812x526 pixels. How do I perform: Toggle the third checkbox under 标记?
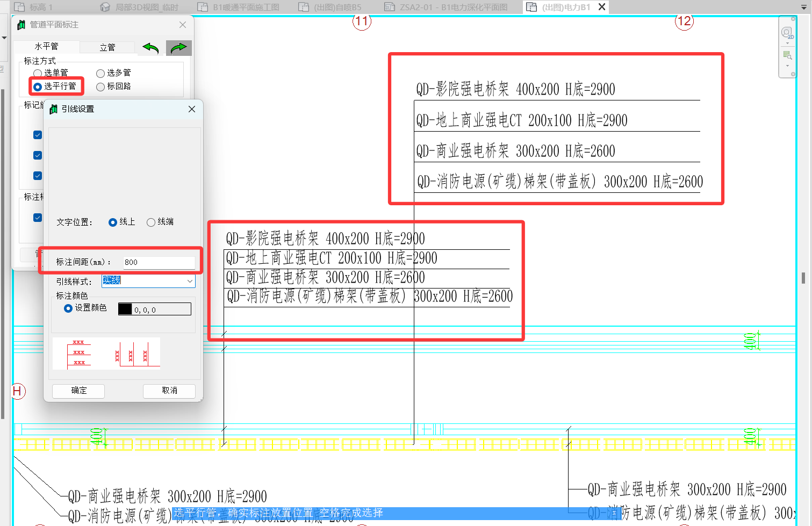(38, 176)
